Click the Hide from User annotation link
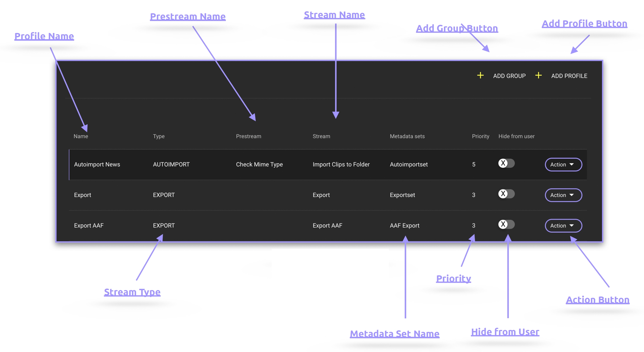Viewport: 644px width, 352px height. point(505,332)
